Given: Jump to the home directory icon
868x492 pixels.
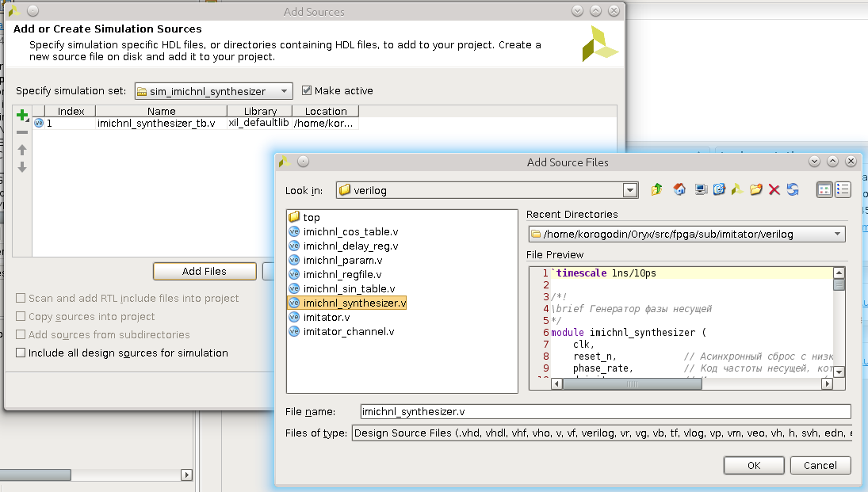Looking at the screenshot, I should pos(679,190).
